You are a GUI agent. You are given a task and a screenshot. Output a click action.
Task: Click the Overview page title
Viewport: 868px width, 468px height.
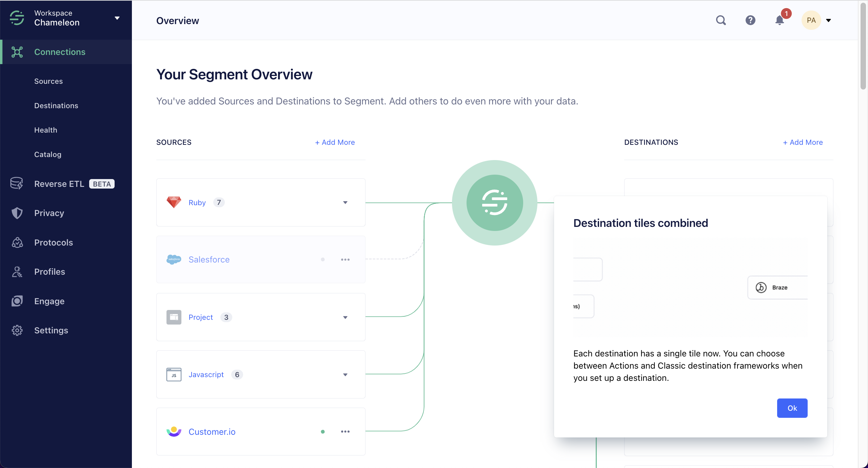[178, 21]
